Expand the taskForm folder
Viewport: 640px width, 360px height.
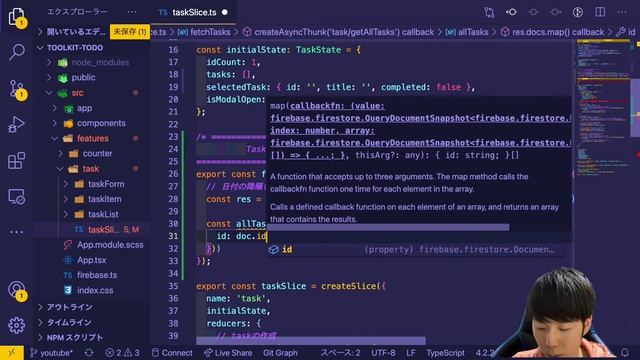click(106, 184)
